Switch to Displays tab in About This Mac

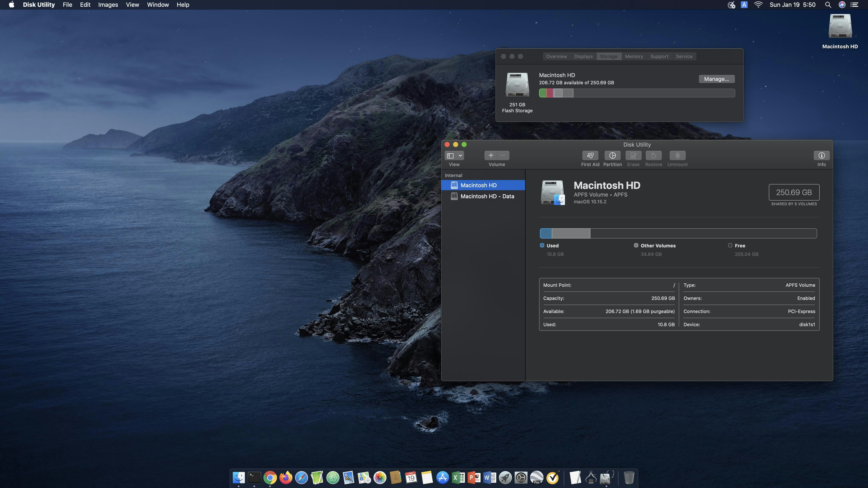(x=583, y=56)
